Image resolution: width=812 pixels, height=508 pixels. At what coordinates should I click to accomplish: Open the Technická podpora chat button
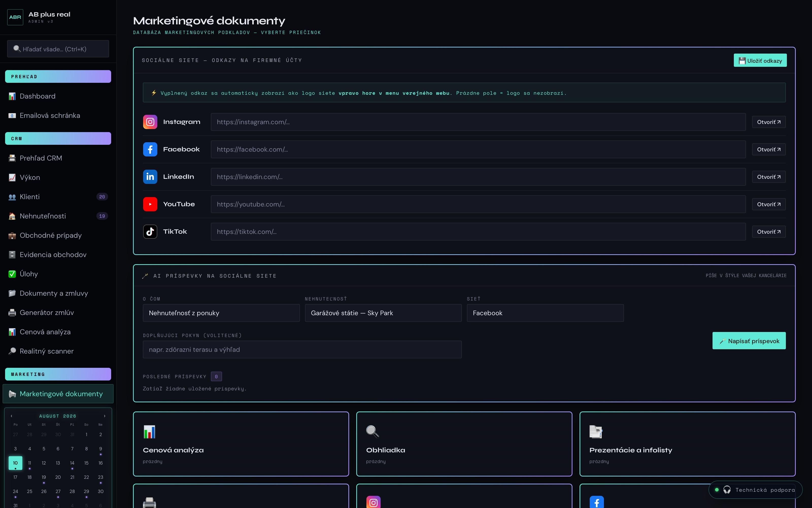[x=755, y=490]
